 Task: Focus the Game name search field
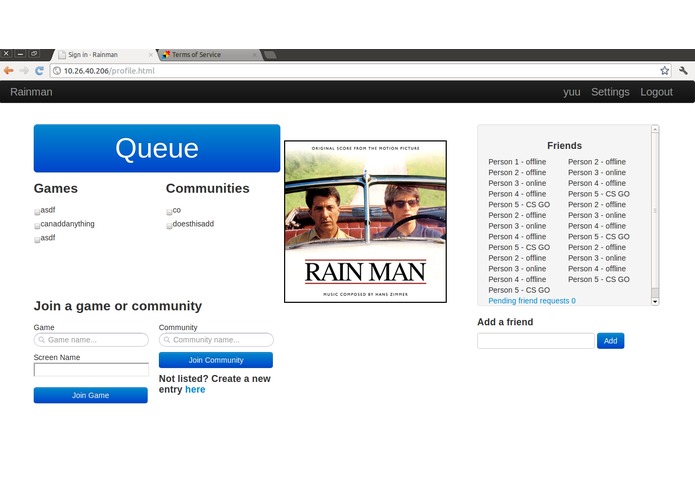91,340
